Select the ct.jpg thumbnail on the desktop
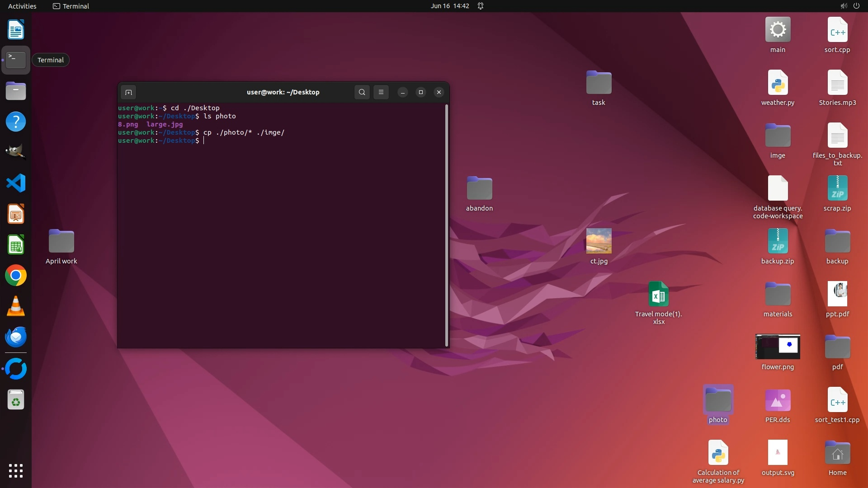This screenshot has width=868, height=488. click(x=599, y=241)
